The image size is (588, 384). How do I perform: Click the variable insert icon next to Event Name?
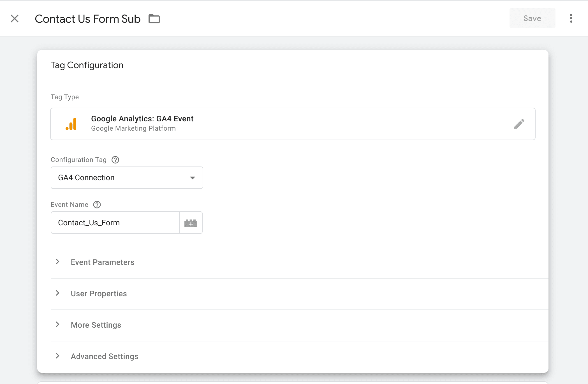click(x=190, y=223)
